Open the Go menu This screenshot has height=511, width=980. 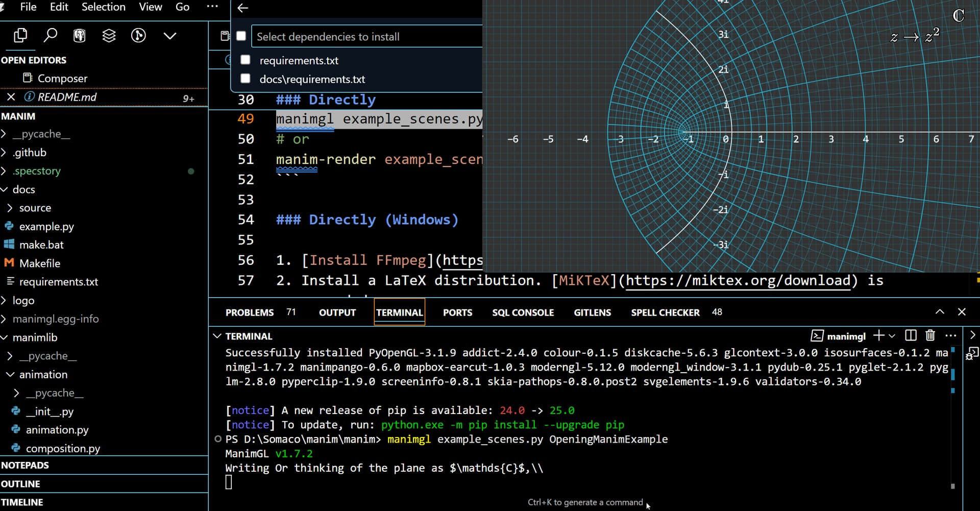182,7
